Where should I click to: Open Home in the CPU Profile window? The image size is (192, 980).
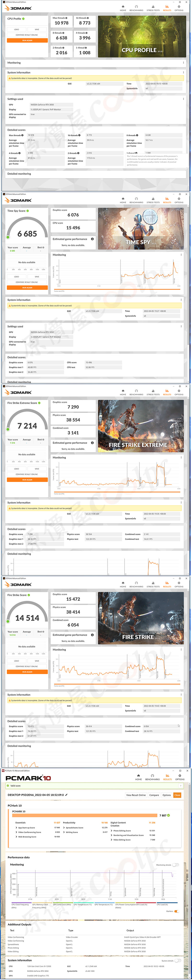[x=123, y=8]
